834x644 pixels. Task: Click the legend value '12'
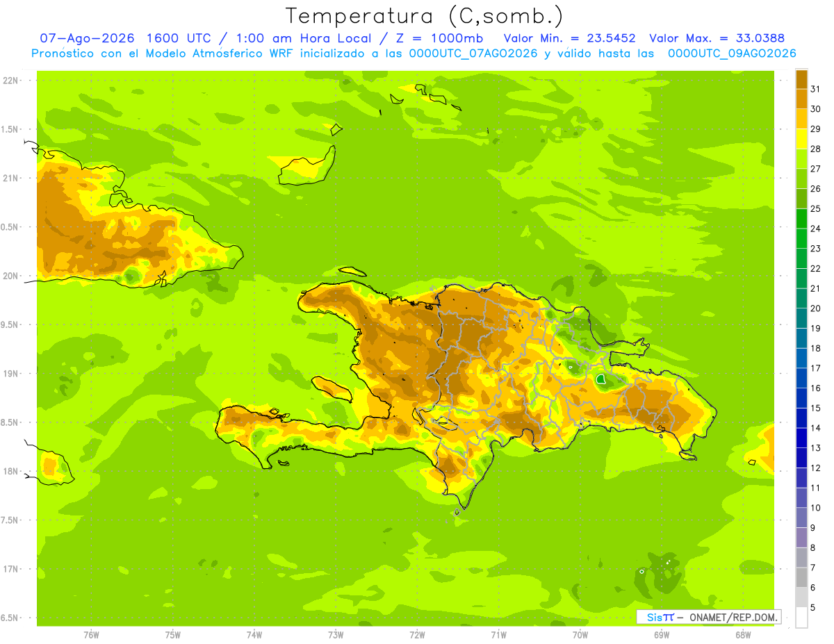pos(816,468)
